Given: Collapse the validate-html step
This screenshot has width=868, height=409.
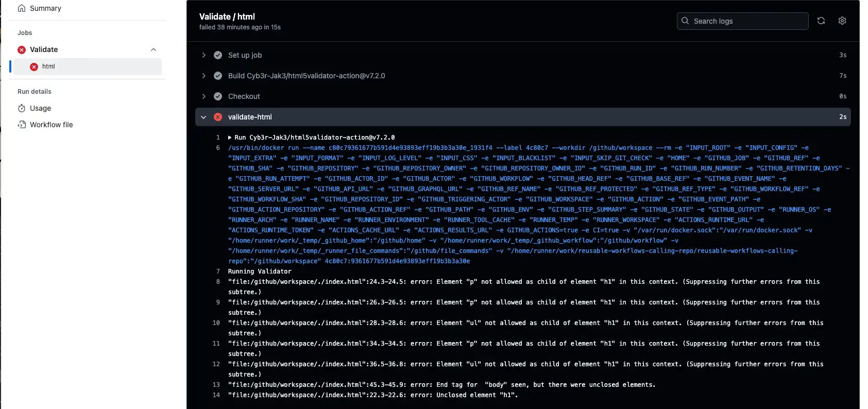Looking at the screenshot, I should (x=203, y=117).
